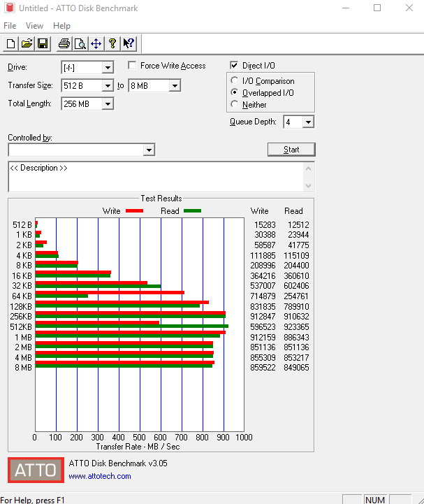Click ATTO Disk Benchmark v3.05 version text
The image size is (424, 504).
coord(118,463)
